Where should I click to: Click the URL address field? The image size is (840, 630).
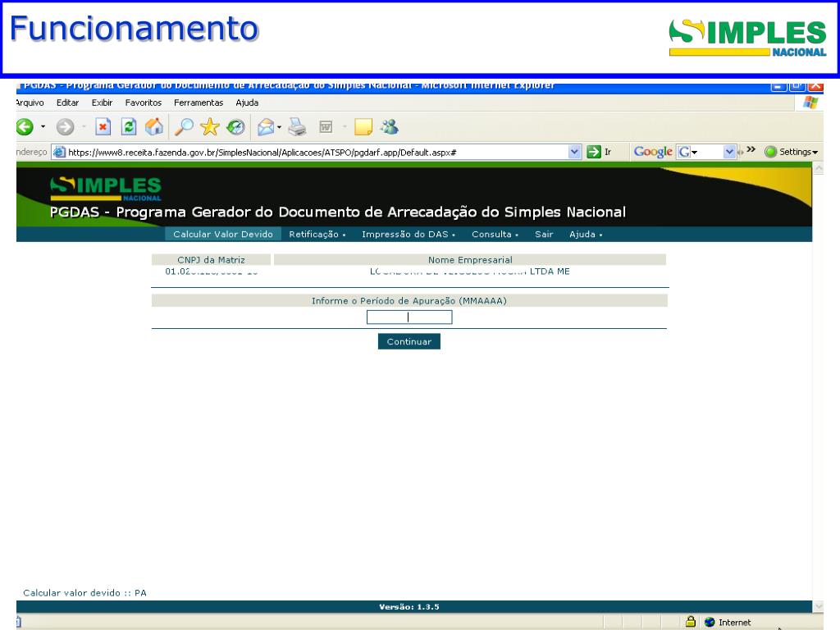pos(316,152)
